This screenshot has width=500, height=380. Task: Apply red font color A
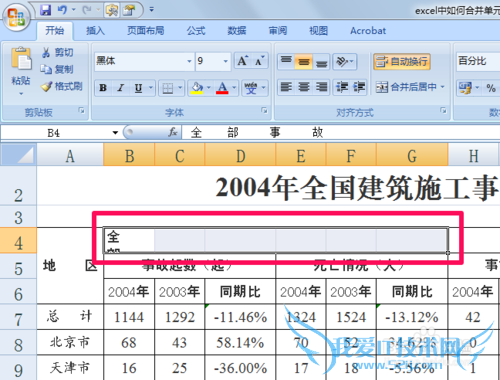[222, 88]
